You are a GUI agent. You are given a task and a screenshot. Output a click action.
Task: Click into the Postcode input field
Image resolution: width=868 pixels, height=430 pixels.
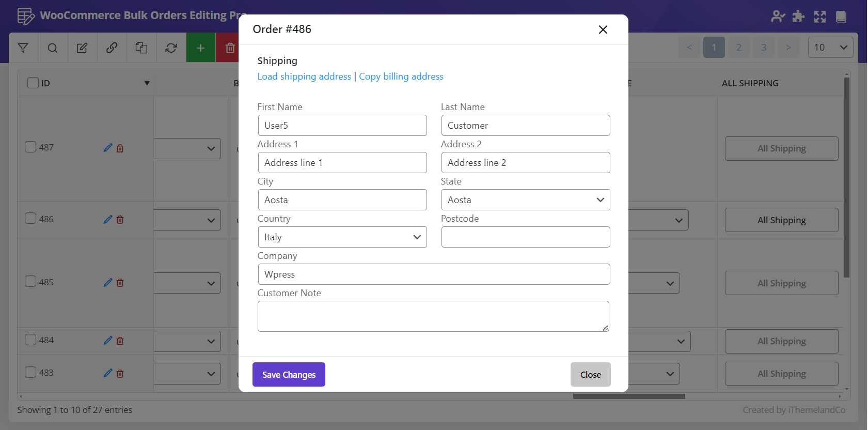(x=525, y=237)
